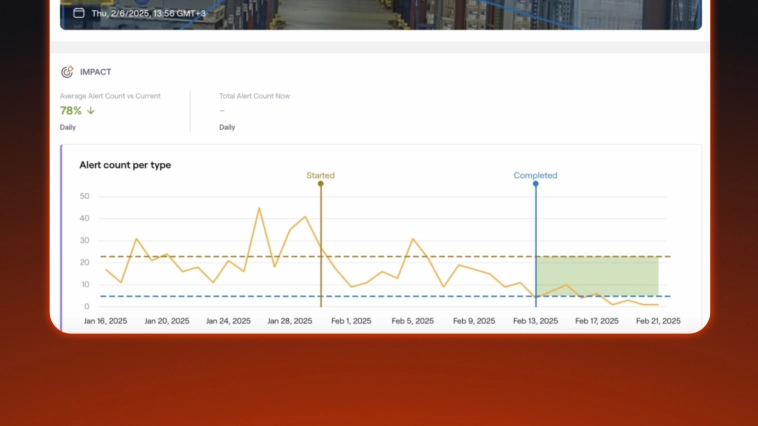Click the Jan 20, 2025 axis label

tap(167, 321)
